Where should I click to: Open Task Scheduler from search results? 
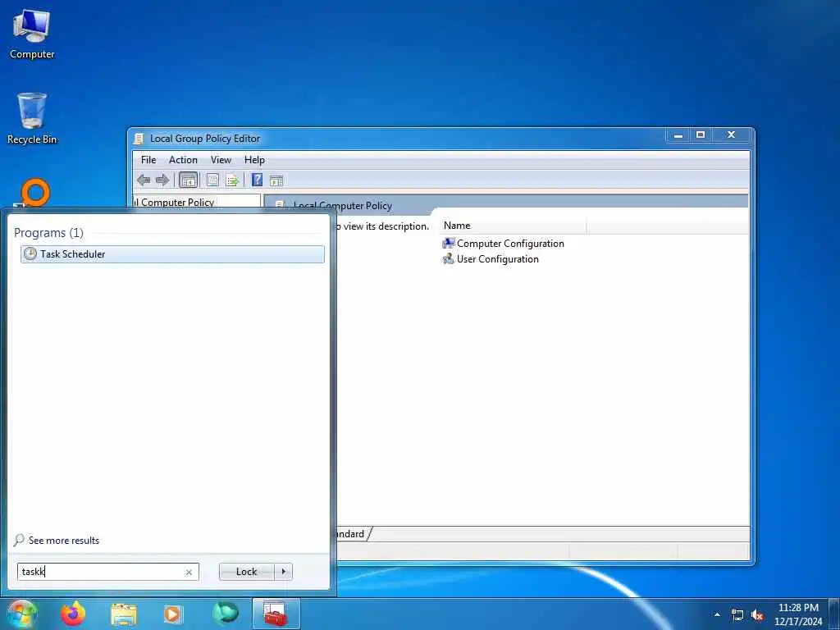172,254
